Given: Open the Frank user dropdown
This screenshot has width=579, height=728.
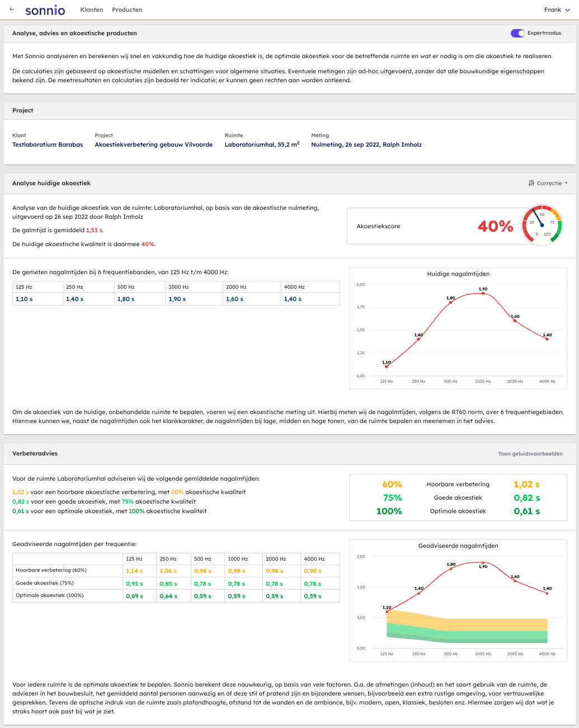Looking at the screenshot, I should [x=557, y=10].
